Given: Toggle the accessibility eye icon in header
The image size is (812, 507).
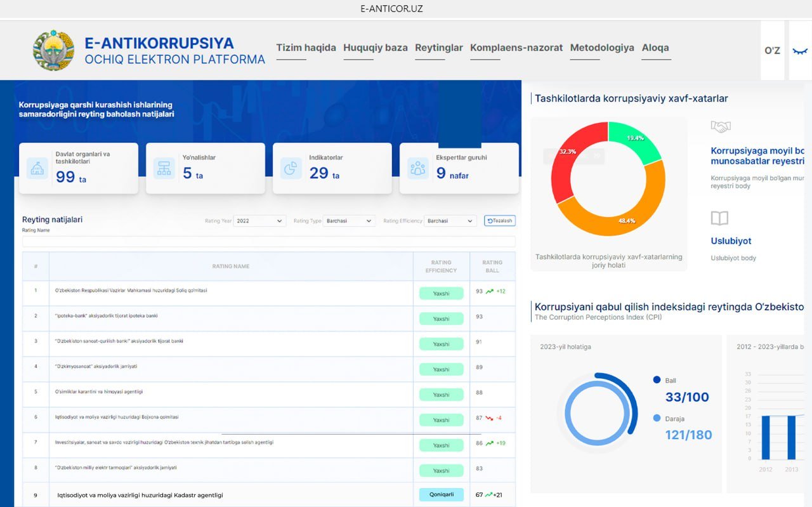Looking at the screenshot, I should point(801,51).
